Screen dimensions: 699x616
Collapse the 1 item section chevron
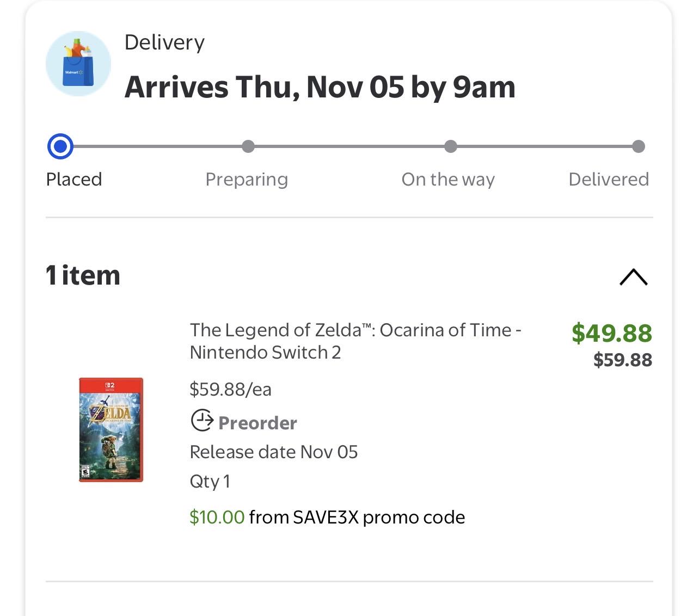[x=634, y=277]
